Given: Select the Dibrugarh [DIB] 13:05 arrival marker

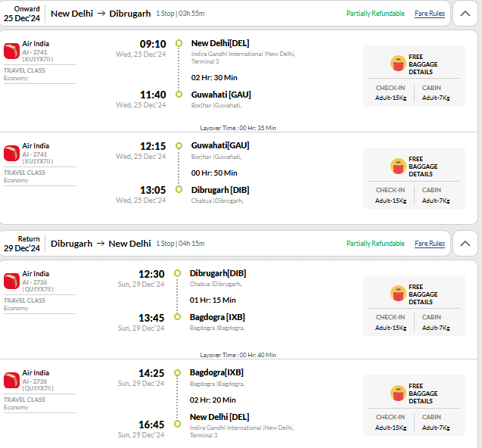Looking at the screenshot, I should coord(179,189).
